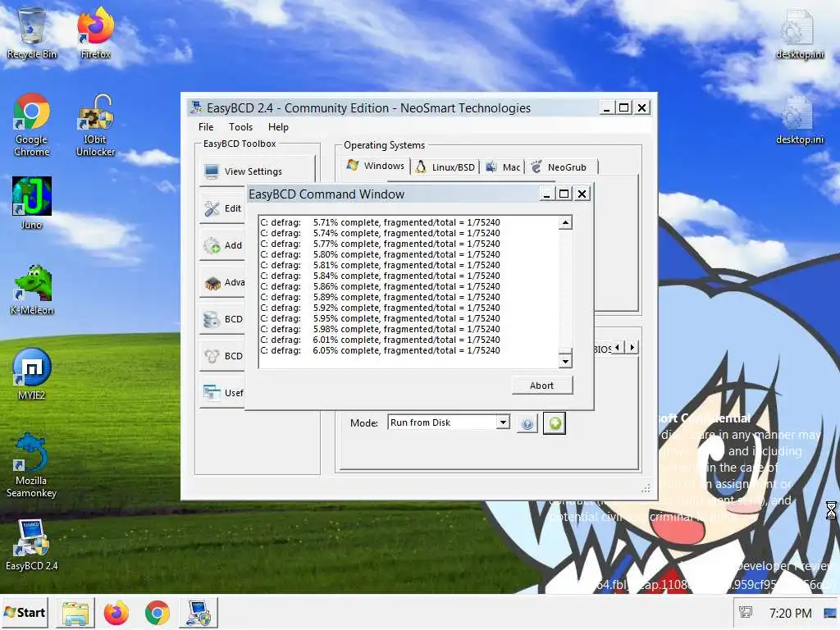Maximize the EasyBCD Command Window
The height and width of the screenshot is (630, 840).
pyautogui.click(x=564, y=194)
